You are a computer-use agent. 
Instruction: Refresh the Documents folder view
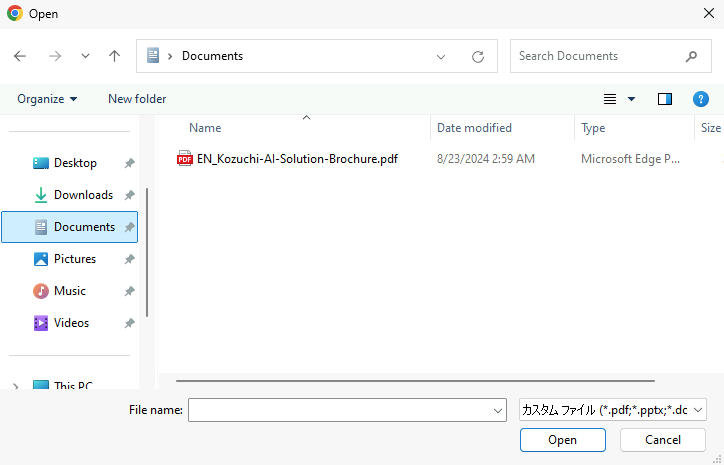(x=478, y=57)
